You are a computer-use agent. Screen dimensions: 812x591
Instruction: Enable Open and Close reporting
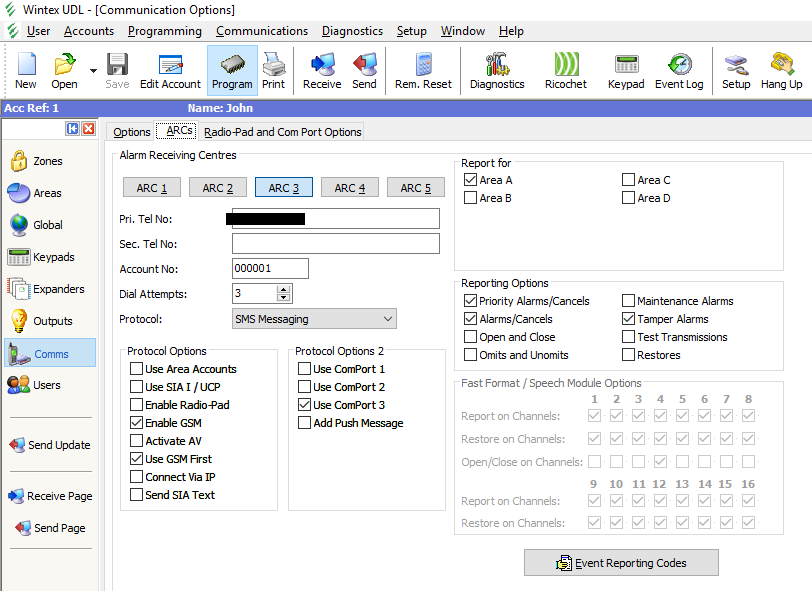pyautogui.click(x=470, y=337)
